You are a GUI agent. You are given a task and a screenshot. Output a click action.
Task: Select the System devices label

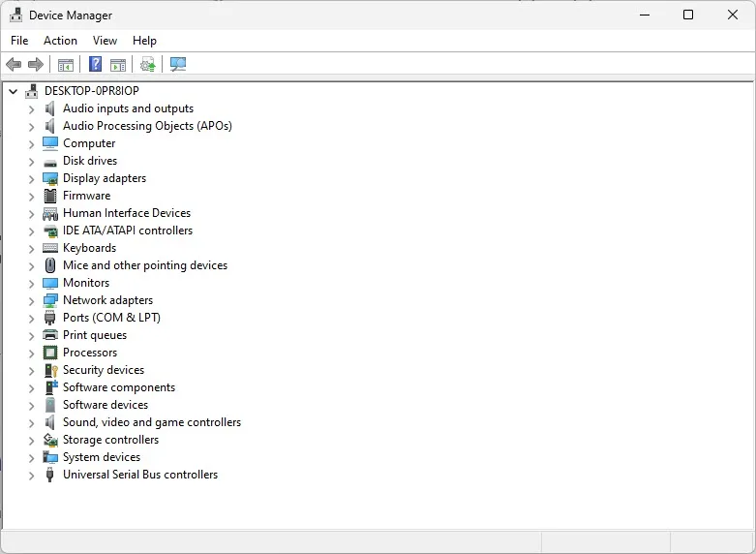coord(102,457)
